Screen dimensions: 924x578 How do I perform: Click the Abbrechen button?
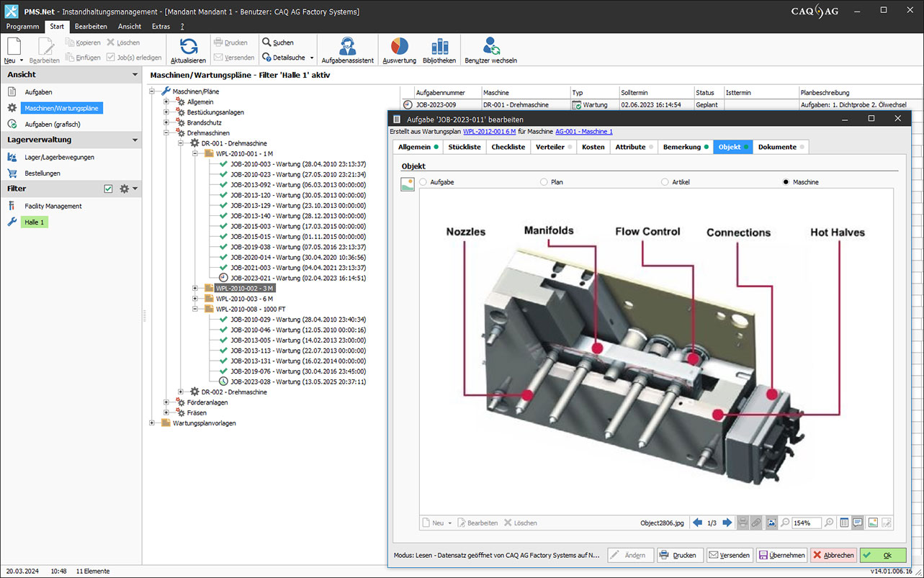click(833, 555)
